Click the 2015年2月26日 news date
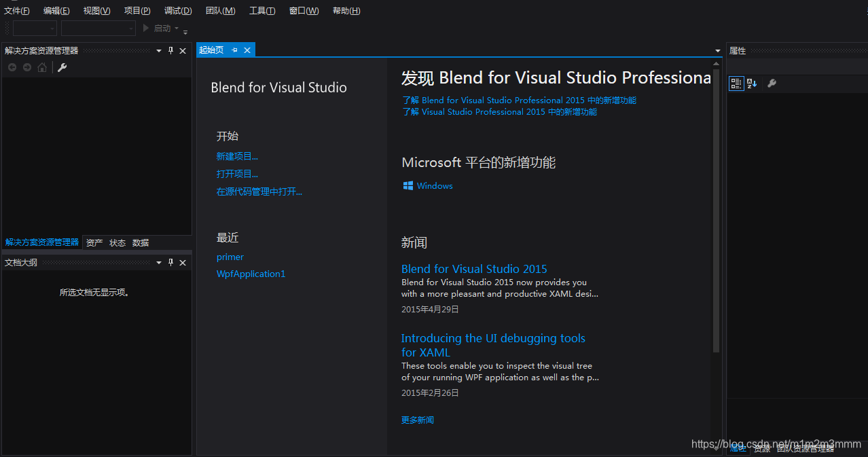The width and height of the screenshot is (868, 457). pyautogui.click(x=430, y=392)
